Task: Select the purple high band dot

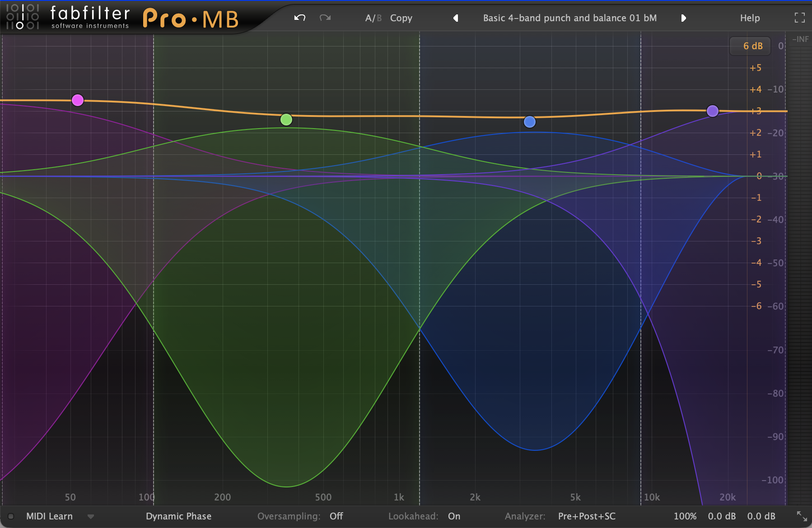Action: pyautogui.click(x=713, y=111)
